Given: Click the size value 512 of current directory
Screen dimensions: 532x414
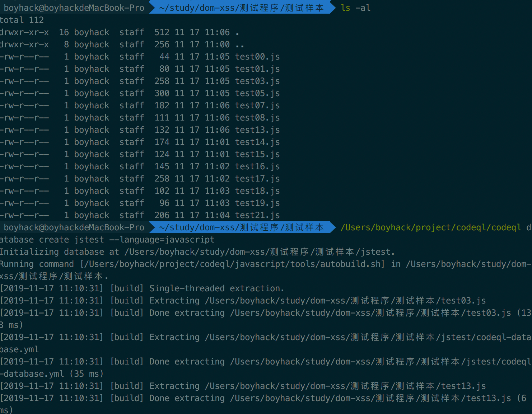Looking at the screenshot, I should pos(162,32).
